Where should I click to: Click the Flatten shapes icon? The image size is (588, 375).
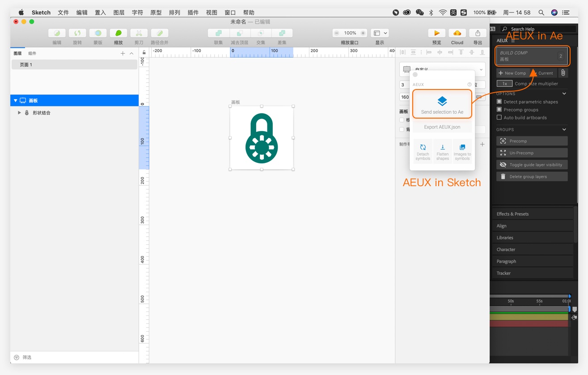pos(442,147)
